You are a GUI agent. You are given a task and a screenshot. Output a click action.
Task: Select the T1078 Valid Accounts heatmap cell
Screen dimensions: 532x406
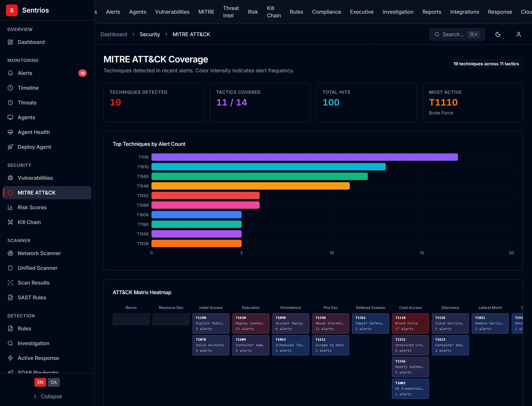pos(211,345)
